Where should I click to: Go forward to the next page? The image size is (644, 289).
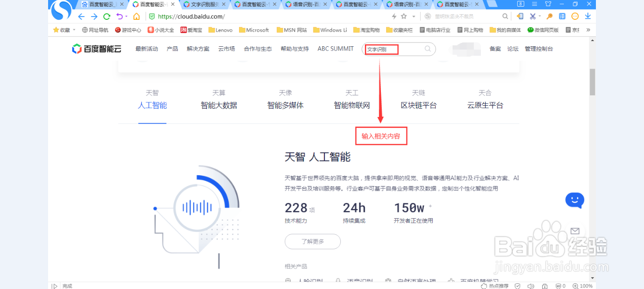[94, 17]
